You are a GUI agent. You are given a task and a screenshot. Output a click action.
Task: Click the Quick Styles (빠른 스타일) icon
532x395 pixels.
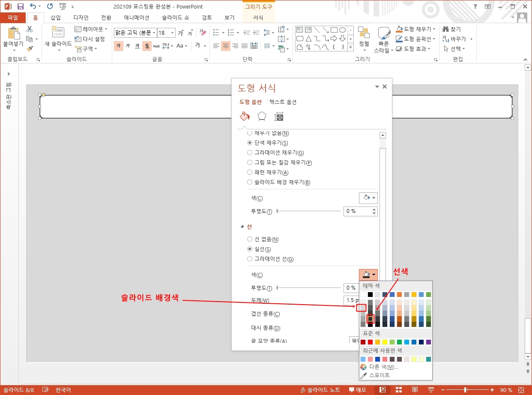(383, 33)
